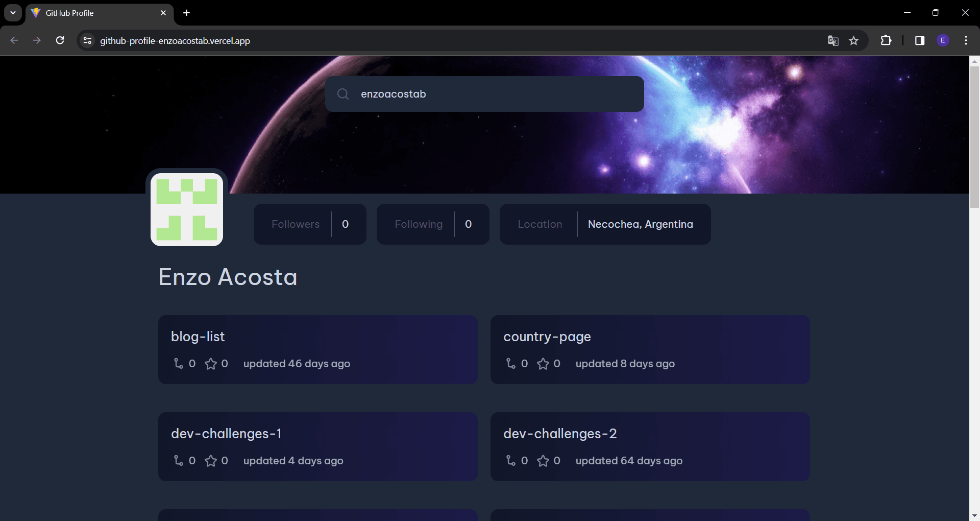Open the dev-challenges-2 repository

pos(560,434)
